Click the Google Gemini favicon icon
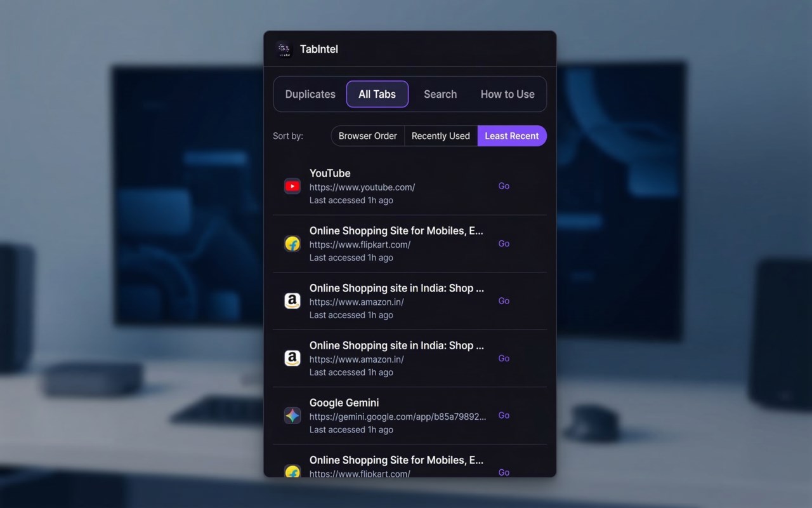Screen dimensions: 812x508 click(292, 415)
